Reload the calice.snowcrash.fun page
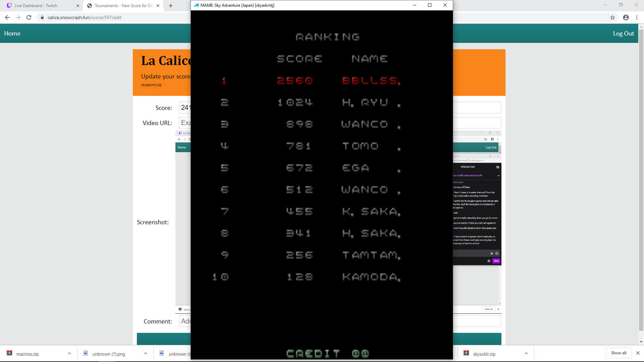Image resolution: width=644 pixels, height=362 pixels. point(29,17)
